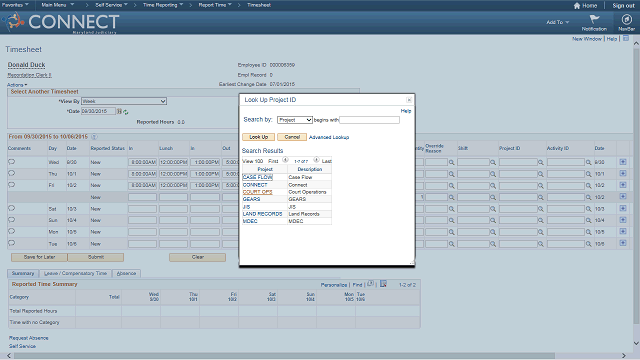Select the CASE FLOW project
The width and height of the screenshot is (640, 360).
[x=257, y=177]
